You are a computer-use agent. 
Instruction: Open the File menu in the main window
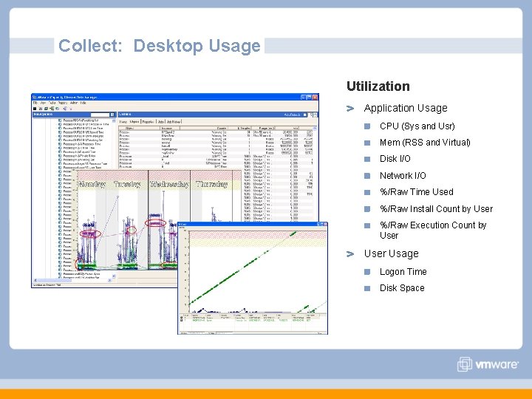[35, 103]
